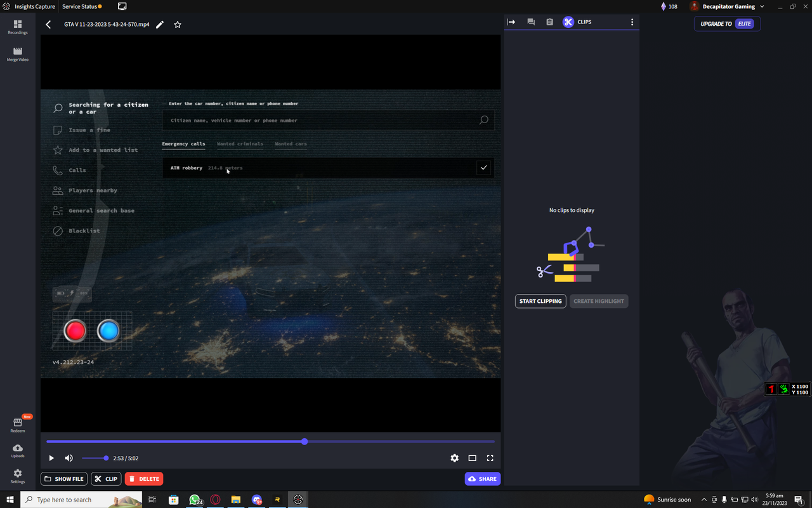Share the video with Share button
This screenshot has height=508, width=812.
(x=483, y=479)
